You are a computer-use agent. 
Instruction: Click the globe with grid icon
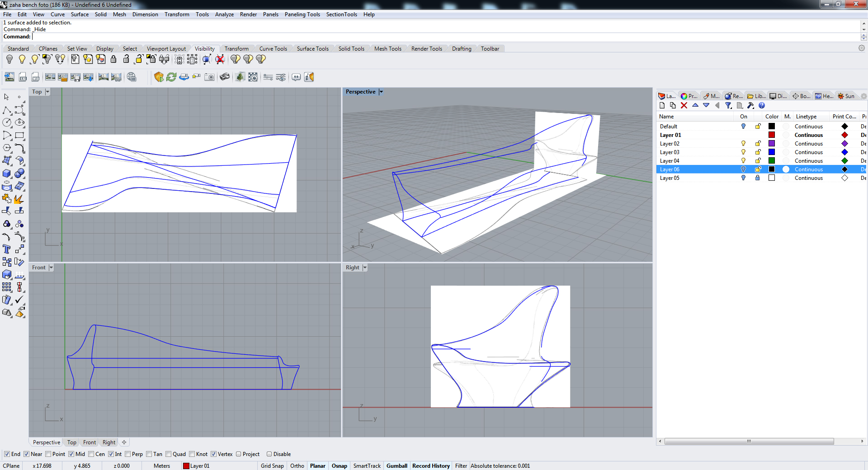click(x=132, y=77)
